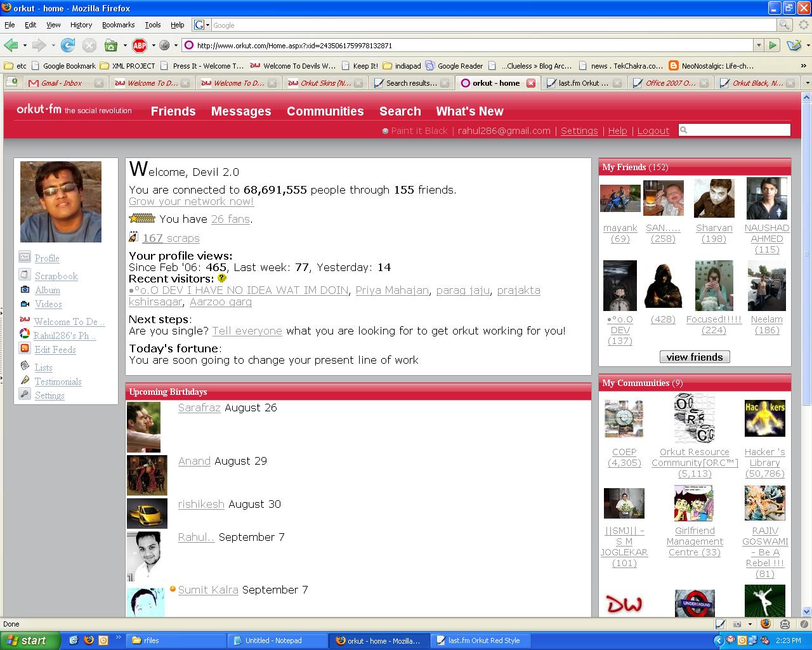Open the Forward button history dropdown

click(x=53, y=46)
